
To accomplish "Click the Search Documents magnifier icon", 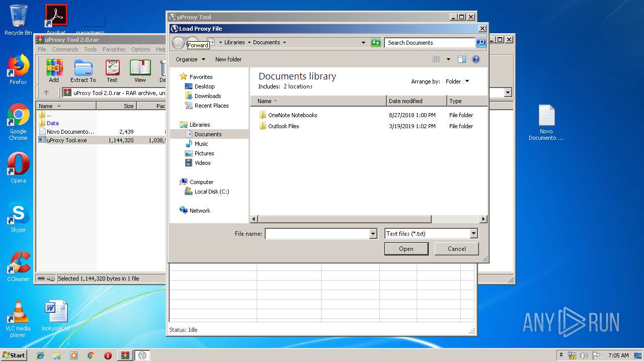I will coord(481,43).
